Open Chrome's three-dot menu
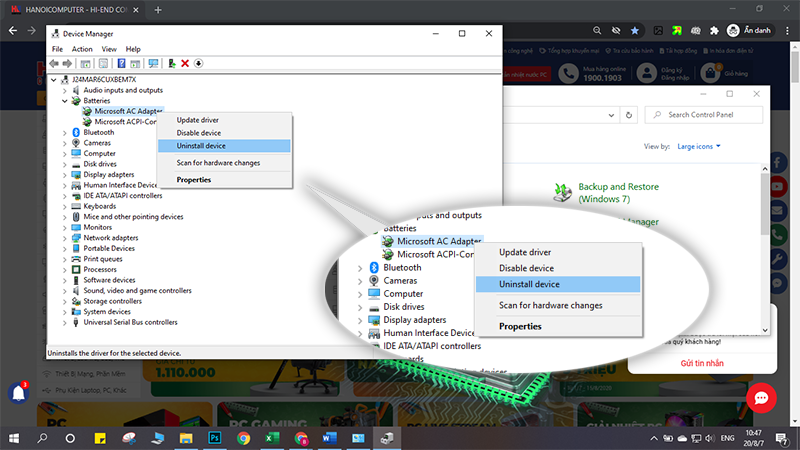Image resolution: width=800 pixels, height=450 pixels. tap(787, 30)
